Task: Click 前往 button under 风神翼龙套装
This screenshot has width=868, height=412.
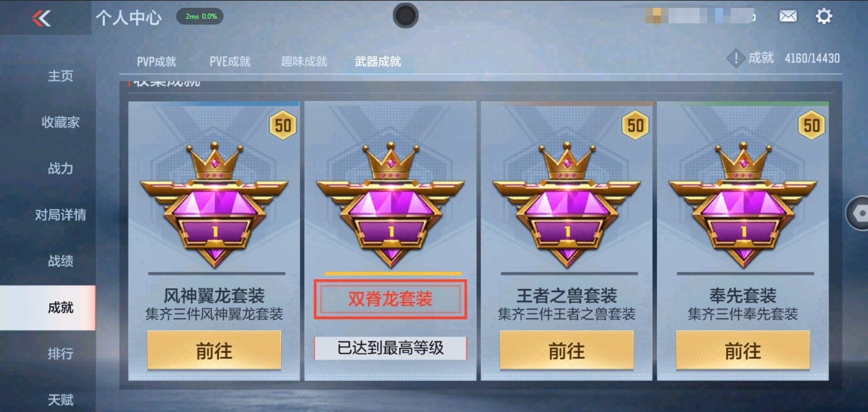Action: (x=214, y=351)
